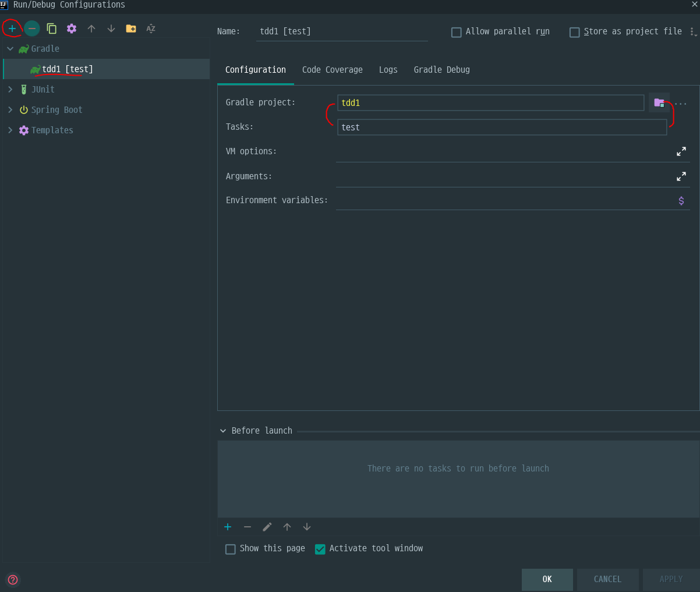Image resolution: width=700 pixels, height=592 pixels.
Task: Expand the VM options field
Action: (681, 151)
